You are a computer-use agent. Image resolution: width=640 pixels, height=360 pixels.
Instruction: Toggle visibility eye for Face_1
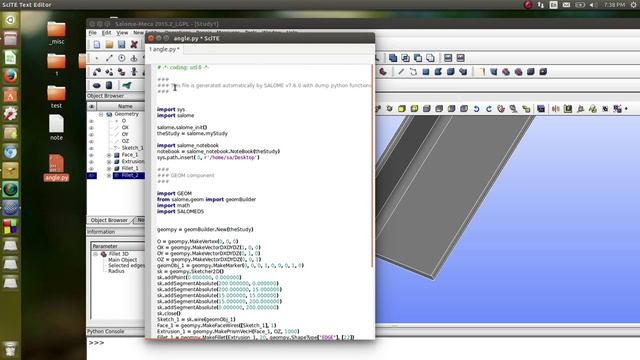pyautogui.click(x=91, y=155)
